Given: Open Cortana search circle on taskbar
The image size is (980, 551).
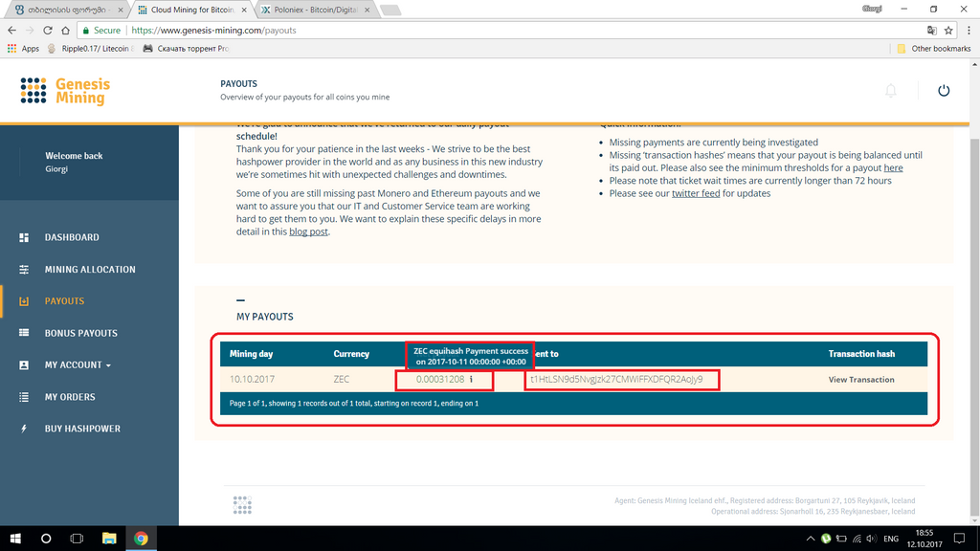Looking at the screenshot, I should point(46,539).
